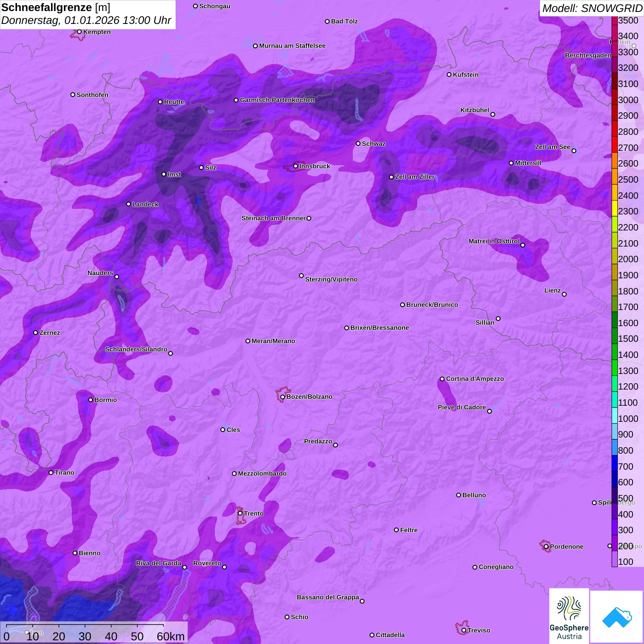Click the 'Brixen/Bressanone' label
Screen dimensions: 644x644
(x=379, y=328)
